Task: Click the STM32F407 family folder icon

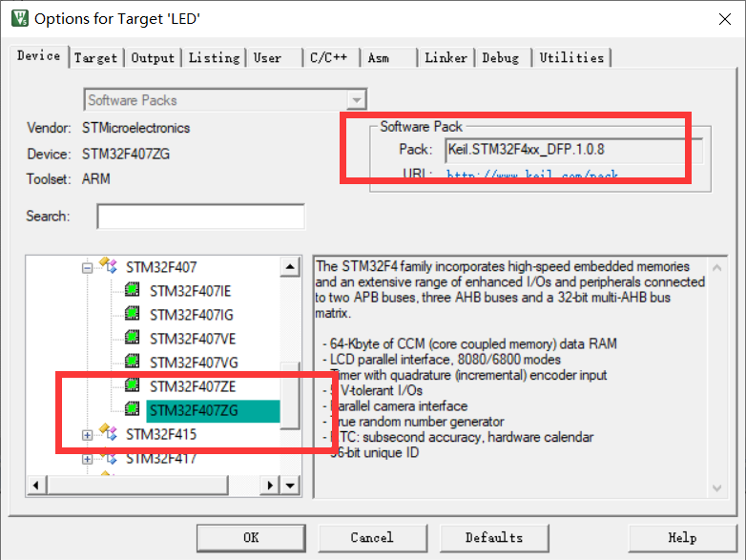Action: pos(108,265)
